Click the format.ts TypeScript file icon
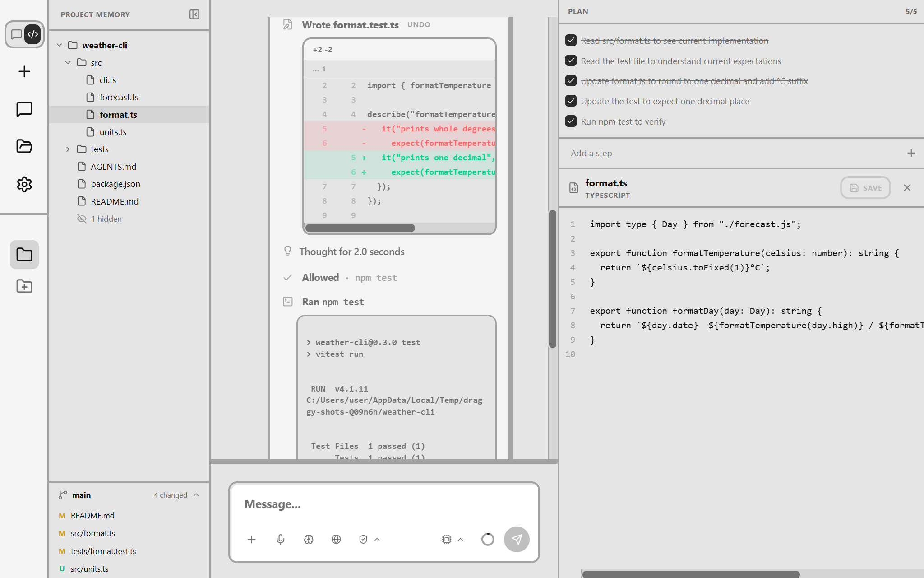The height and width of the screenshot is (578, 924). click(x=573, y=188)
